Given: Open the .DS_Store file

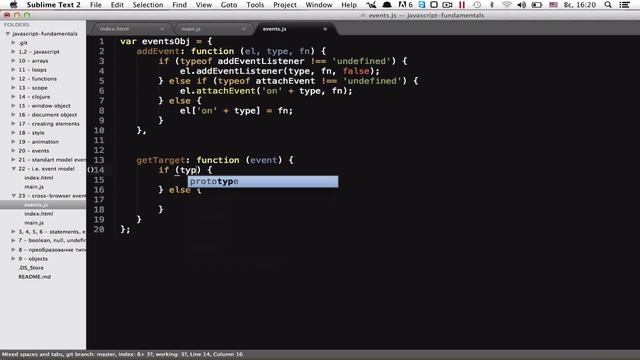Looking at the screenshot, I should click(x=31, y=268).
